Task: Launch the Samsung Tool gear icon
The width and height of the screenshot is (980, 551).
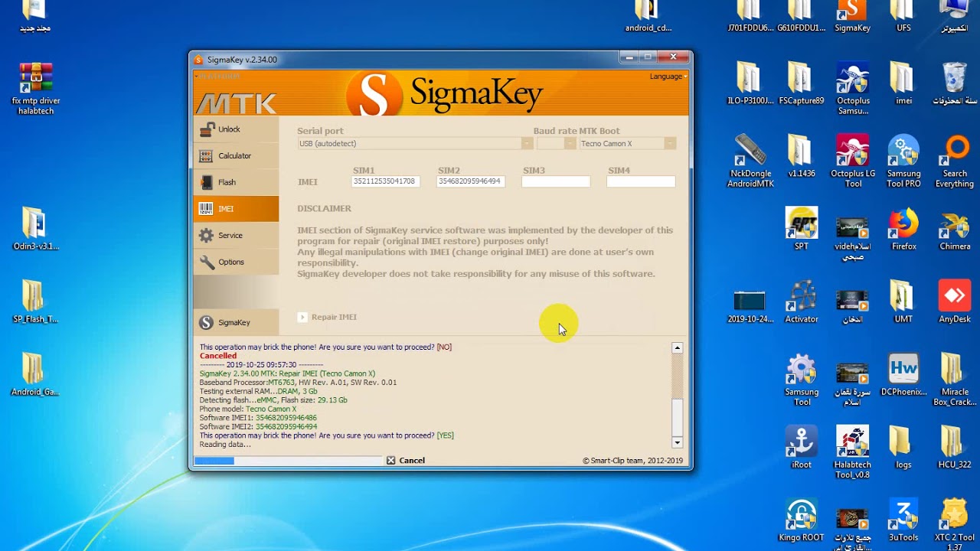Action: (801, 379)
